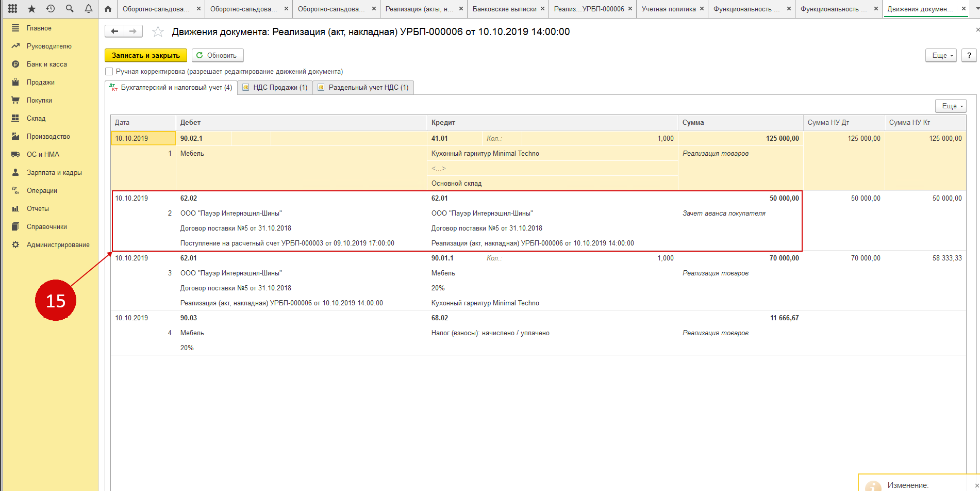980x491 pixels.
Task: Enable Ручная корректировка checkbox
Action: coord(109,72)
